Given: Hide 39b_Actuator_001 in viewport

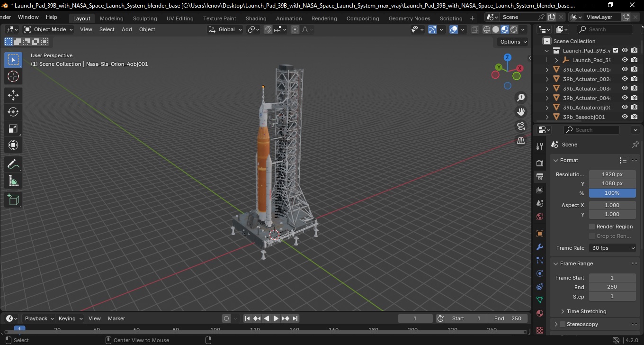Looking at the screenshot, I should (625, 69).
